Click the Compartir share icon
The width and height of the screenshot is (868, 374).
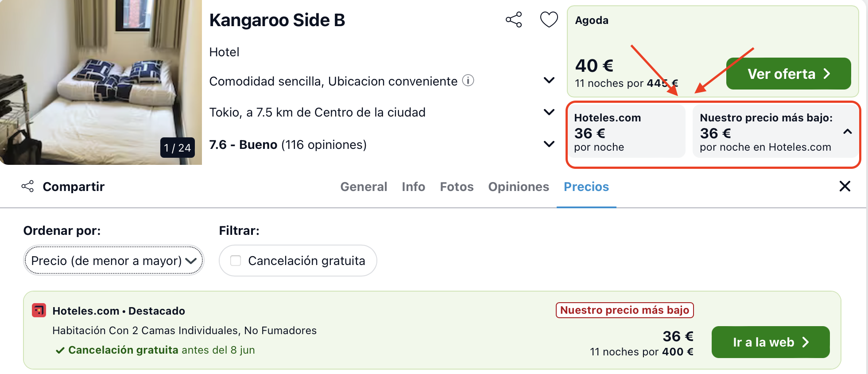coord(27,187)
